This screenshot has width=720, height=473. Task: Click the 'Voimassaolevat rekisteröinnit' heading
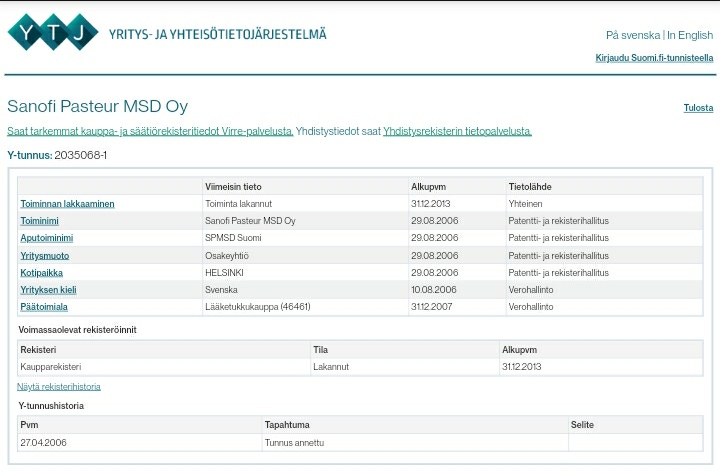(78, 330)
